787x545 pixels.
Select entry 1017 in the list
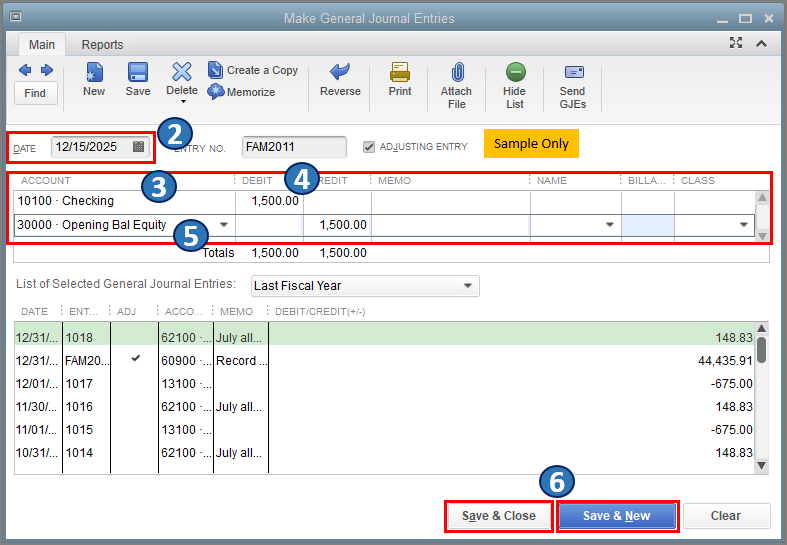(x=384, y=384)
